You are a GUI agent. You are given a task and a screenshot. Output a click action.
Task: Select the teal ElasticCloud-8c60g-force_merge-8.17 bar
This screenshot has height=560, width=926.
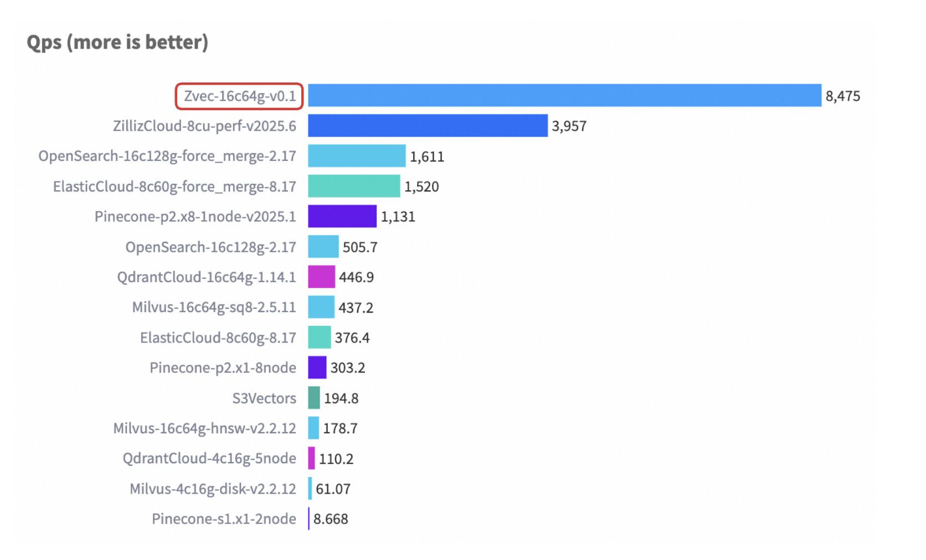point(353,186)
